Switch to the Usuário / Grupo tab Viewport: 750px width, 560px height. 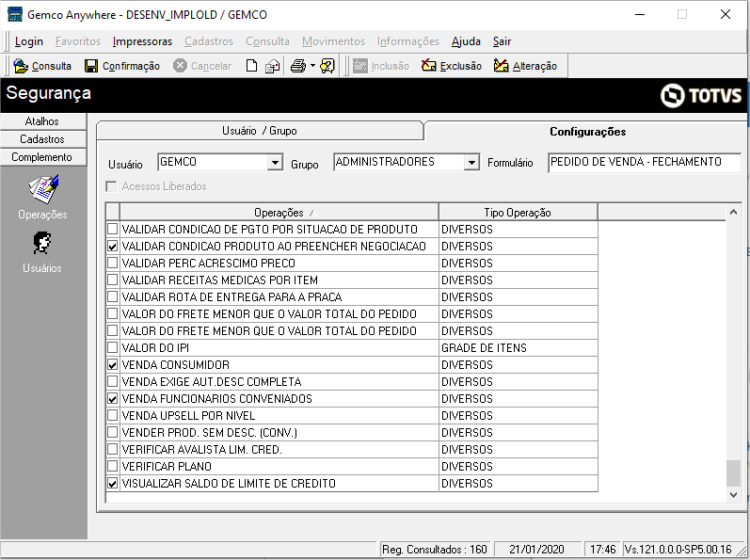260,131
